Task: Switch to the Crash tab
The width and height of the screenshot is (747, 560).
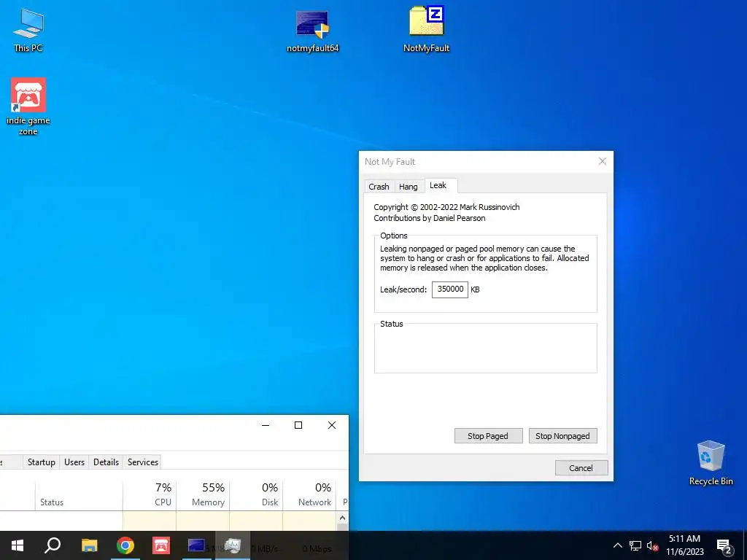Action: click(379, 187)
